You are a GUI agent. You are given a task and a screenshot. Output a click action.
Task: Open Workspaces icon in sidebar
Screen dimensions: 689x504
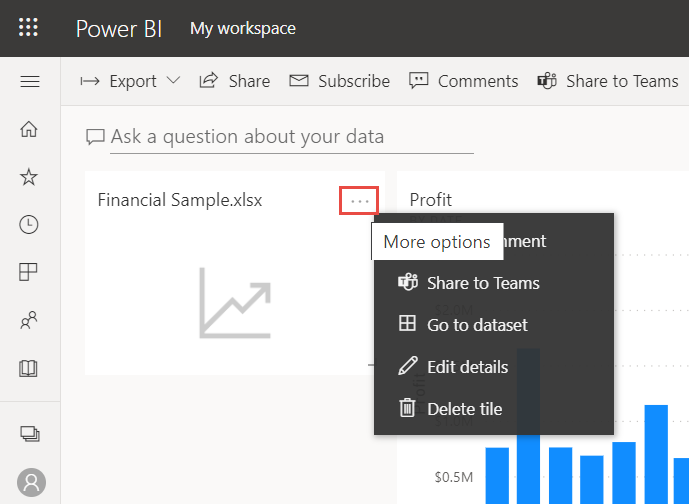click(29, 433)
